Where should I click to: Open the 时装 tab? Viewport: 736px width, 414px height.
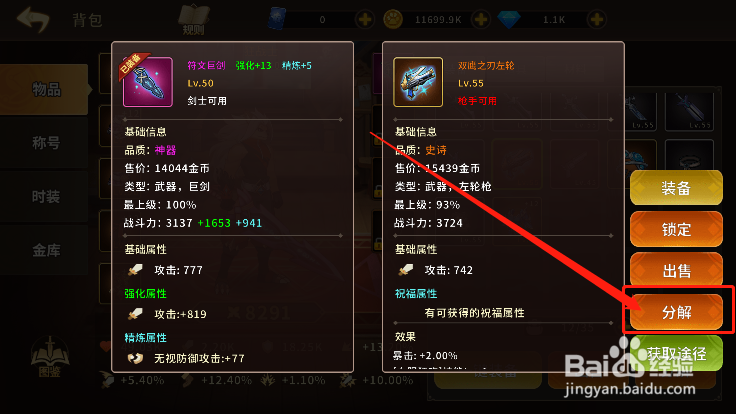click(x=45, y=196)
